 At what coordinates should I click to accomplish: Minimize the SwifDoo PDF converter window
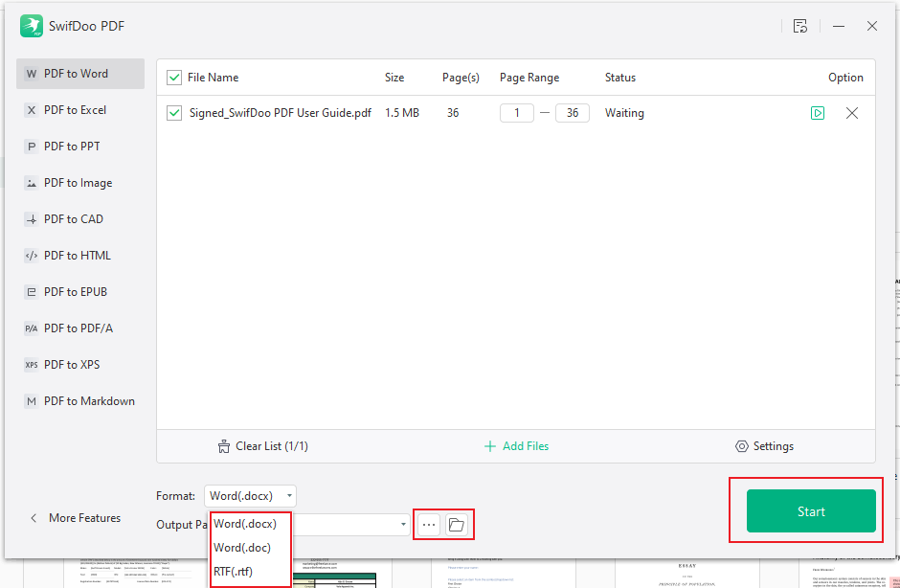[839, 26]
